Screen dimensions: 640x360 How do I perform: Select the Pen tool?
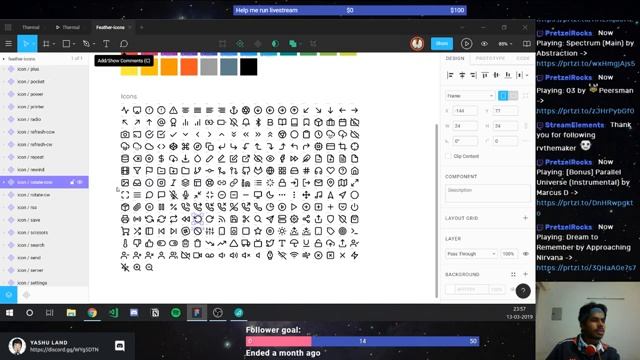tap(86, 44)
